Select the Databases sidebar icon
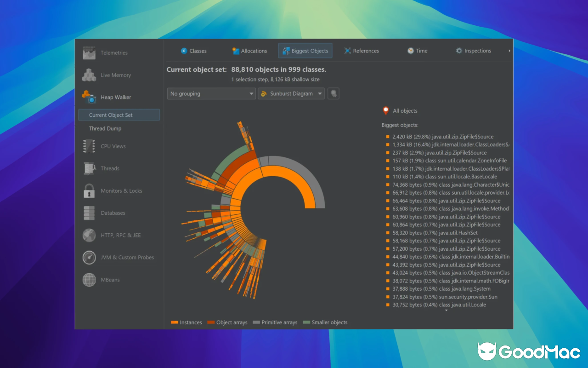This screenshot has width=588, height=368. click(x=89, y=213)
